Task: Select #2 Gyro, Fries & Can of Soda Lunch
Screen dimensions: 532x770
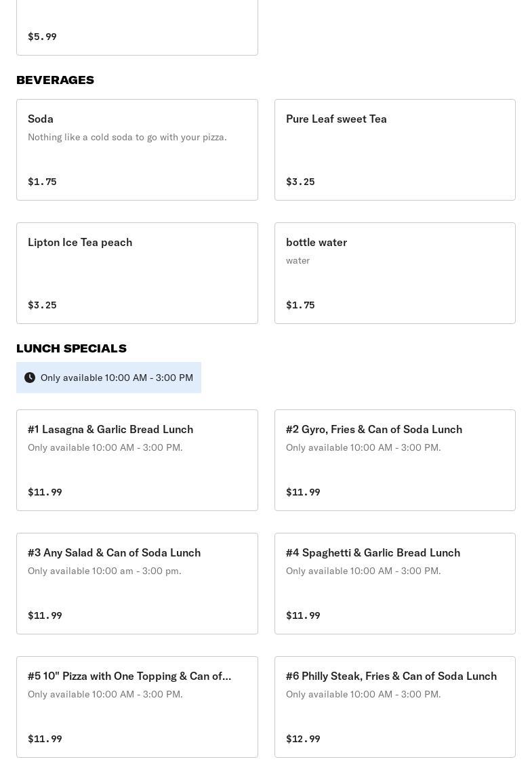Action: (394, 460)
